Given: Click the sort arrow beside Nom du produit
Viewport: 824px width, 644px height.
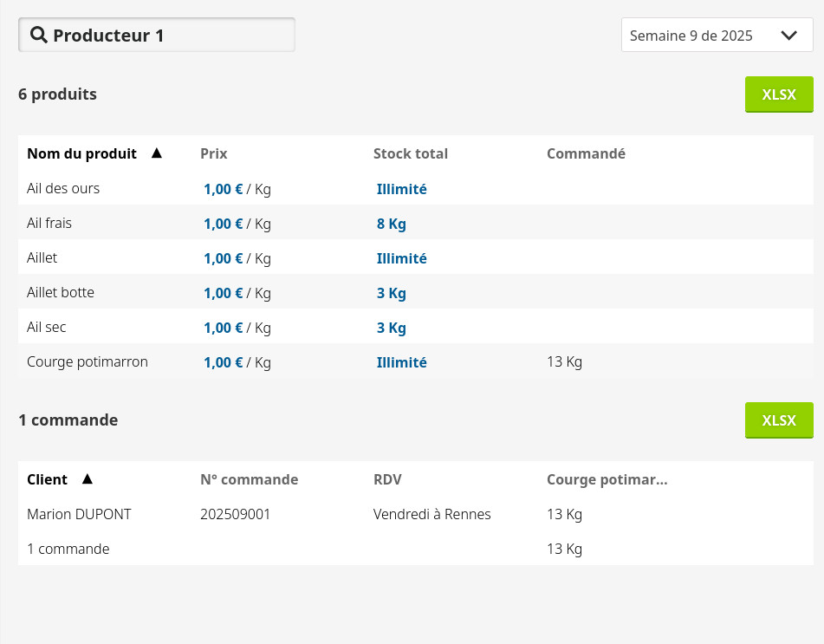Looking at the screenshot, I should [157, 153].
